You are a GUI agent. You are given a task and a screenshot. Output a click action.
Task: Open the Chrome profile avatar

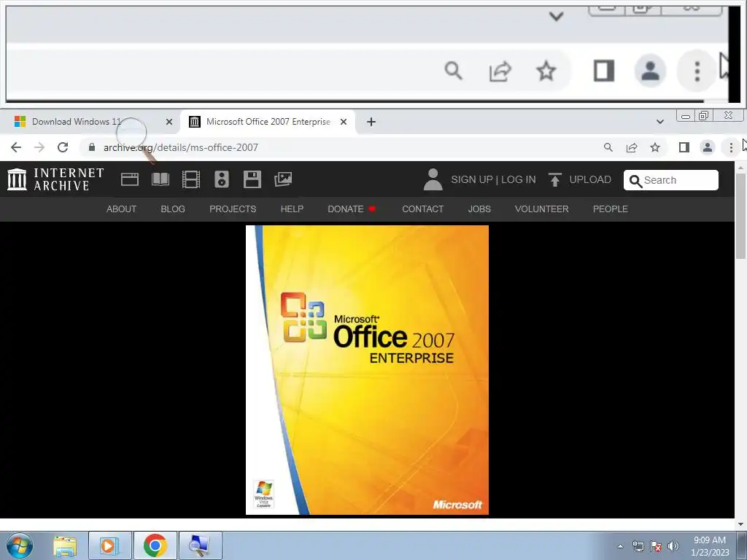(708, 147)
